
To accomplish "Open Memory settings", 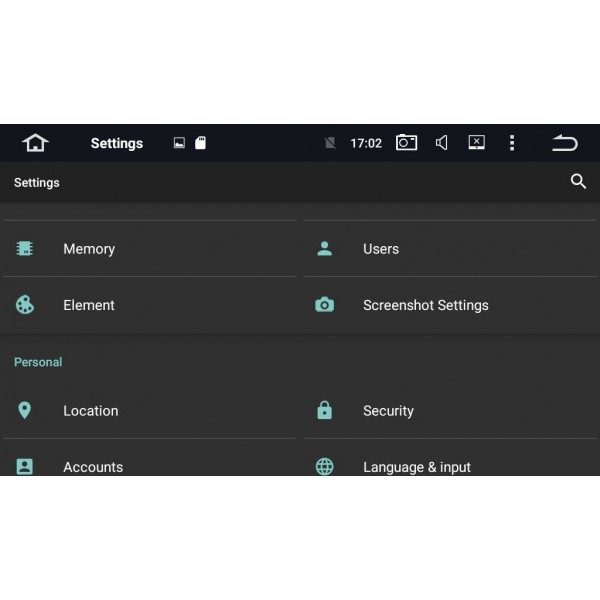I will [89, 249].
